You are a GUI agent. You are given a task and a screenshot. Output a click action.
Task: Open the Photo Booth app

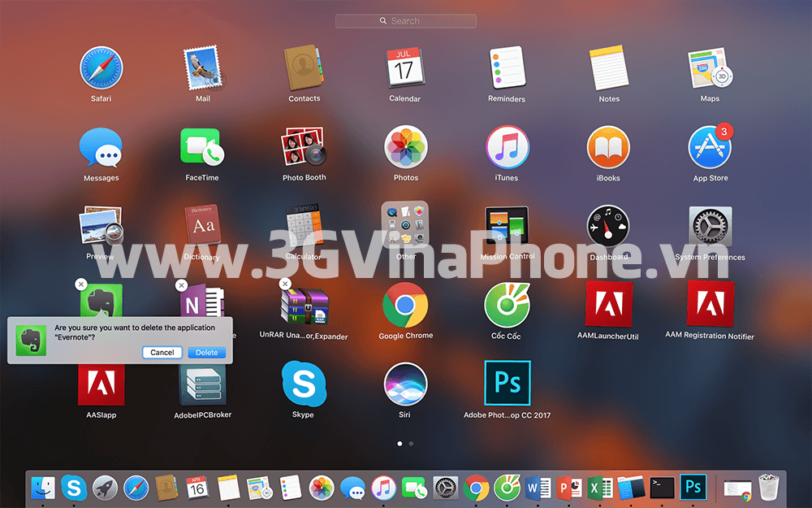point(304,146)
